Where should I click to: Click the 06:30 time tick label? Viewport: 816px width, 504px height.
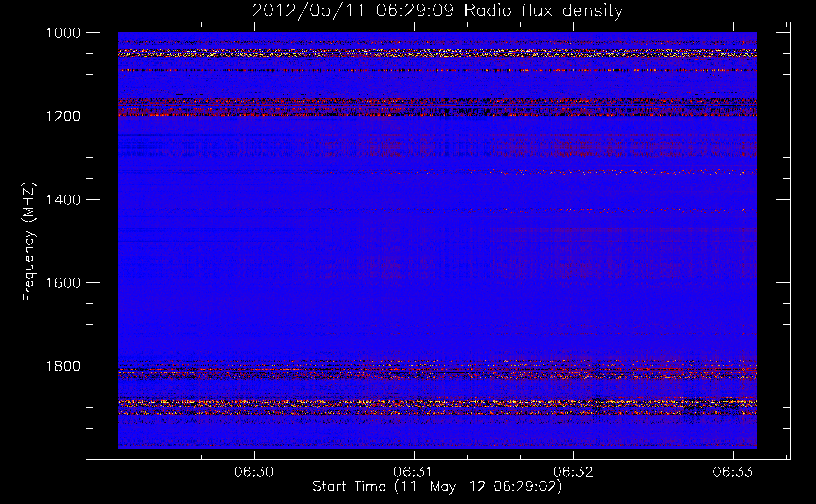pyautogui.click(x=254, y=472)
